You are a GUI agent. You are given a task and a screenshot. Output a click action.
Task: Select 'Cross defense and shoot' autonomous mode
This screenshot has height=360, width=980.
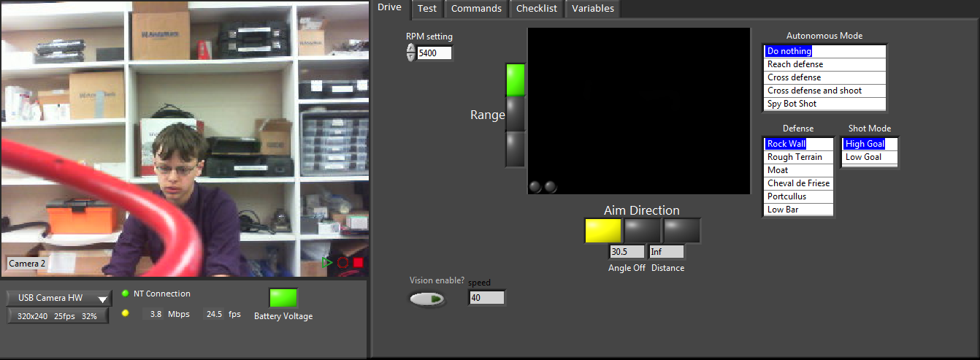(x=824, y=91)
